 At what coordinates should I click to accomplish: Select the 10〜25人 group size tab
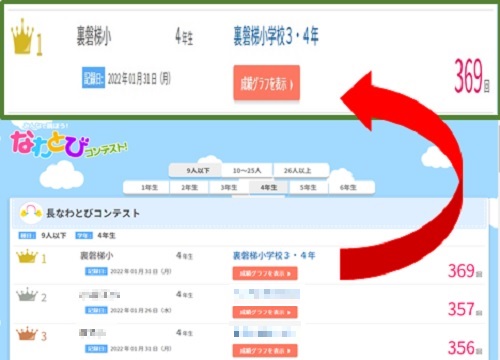(x=247, y=171)
